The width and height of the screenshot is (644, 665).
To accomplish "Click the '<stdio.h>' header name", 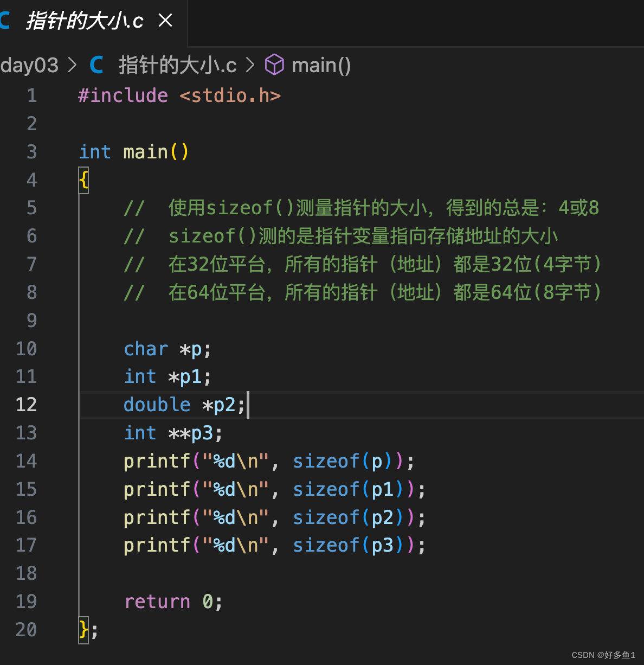I will [230, 95].
